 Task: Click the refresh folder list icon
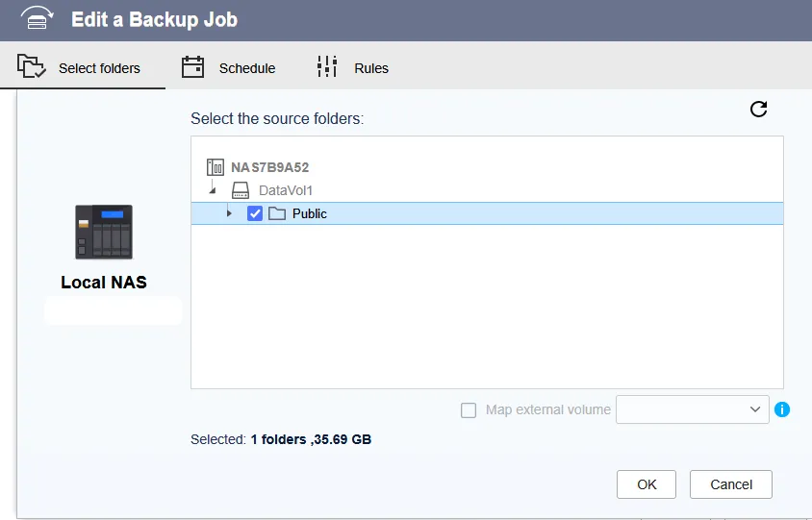click(x=759, y=110)
